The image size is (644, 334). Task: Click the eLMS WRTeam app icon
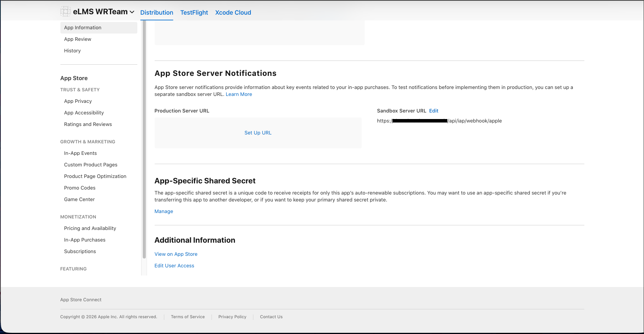point(65,12)
